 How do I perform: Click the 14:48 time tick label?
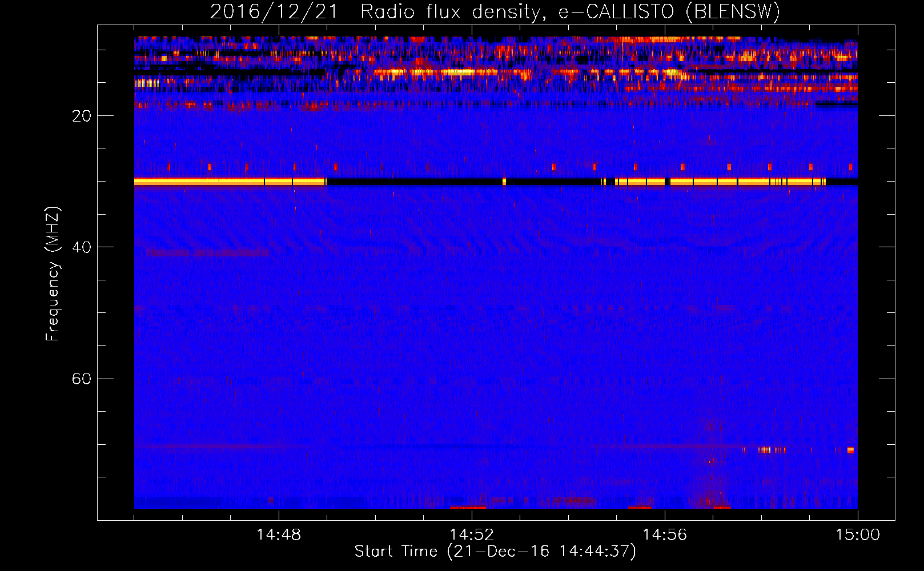tap(279, 534)
